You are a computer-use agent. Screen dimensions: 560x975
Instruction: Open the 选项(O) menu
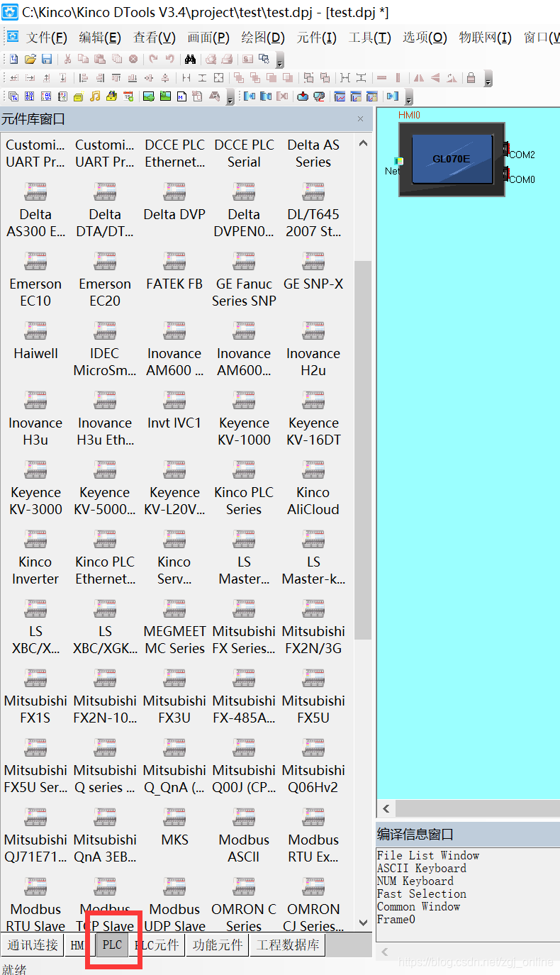click(425, 38)
